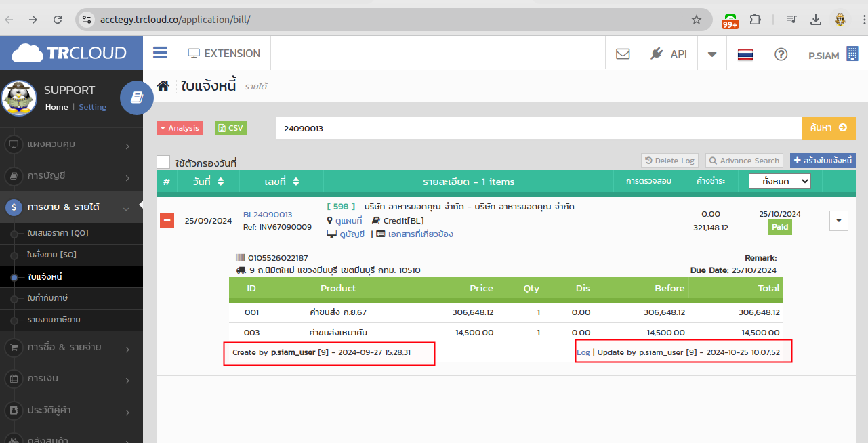The width and height of the screenshot is (868, 443).
Task: Click the dollar icon for การขาย & รายได้
Action: (14, 207)
